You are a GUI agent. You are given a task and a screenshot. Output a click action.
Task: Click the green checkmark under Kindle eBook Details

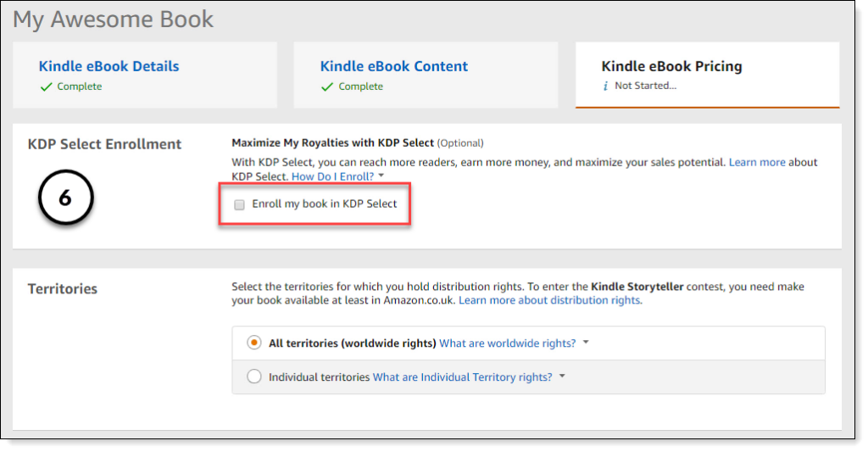coord(46,86)
